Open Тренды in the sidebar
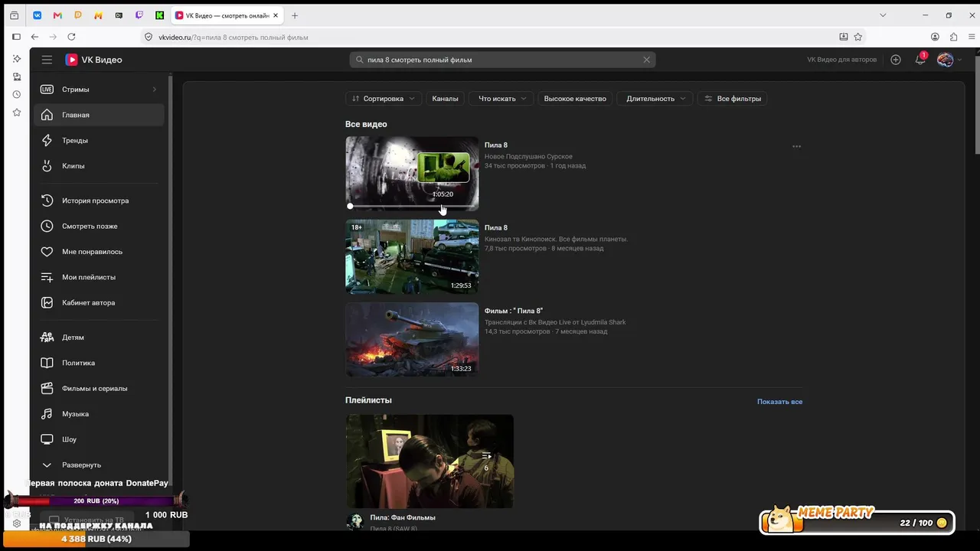The width and height of the screenshot is (980, 551). click(99, 141)
